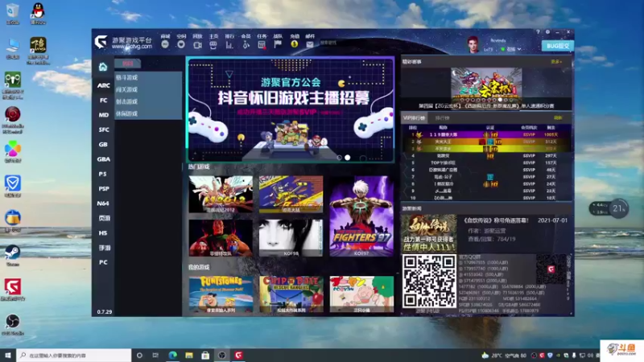Viewport: 644px width, 362px height.
Task: Click the 刷新 refresh link
Action: pos(557,118)
